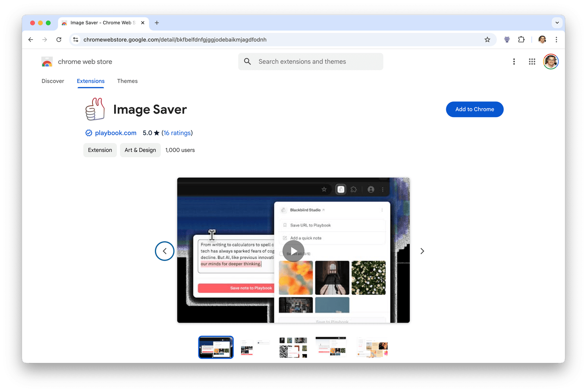Play the extension promo video
Image resolution: width=587 pixels, height=392 pixels.
[x=293, y=251]
